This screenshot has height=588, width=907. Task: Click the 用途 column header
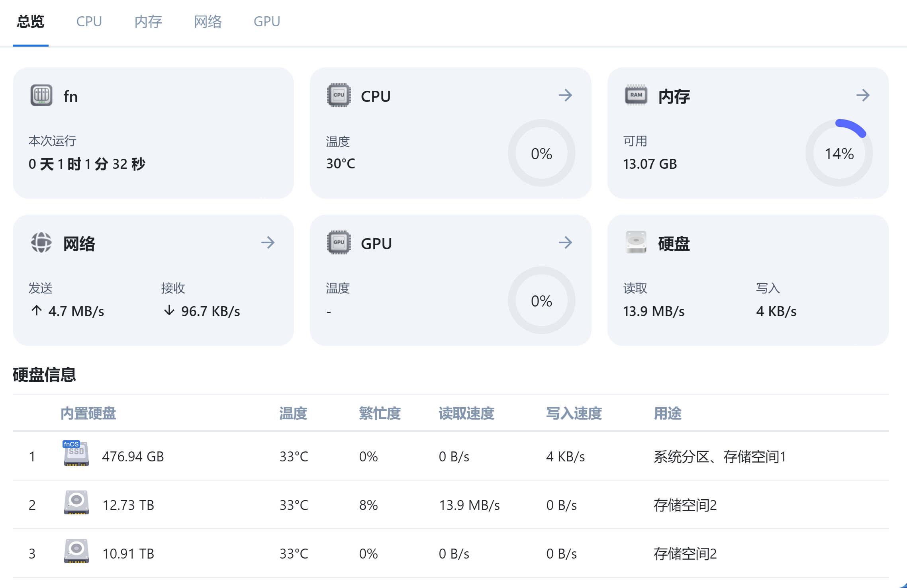click(x=668, y=414)
